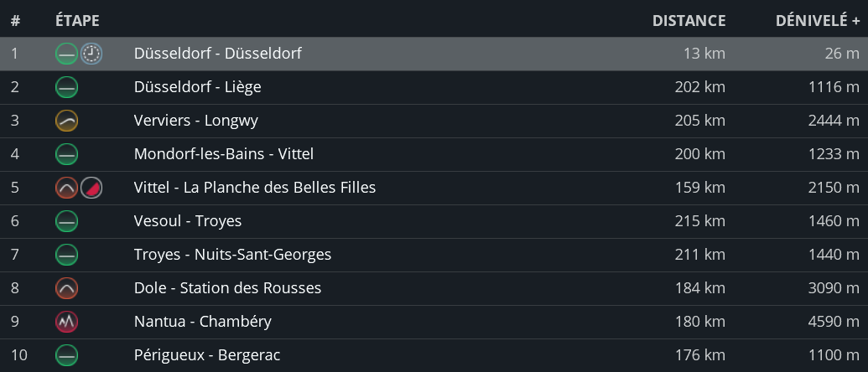This screenshot has height=372, width=868.
Task: Click the flat icon next to Vesoul - Troyes
Action: pos(66,222)
